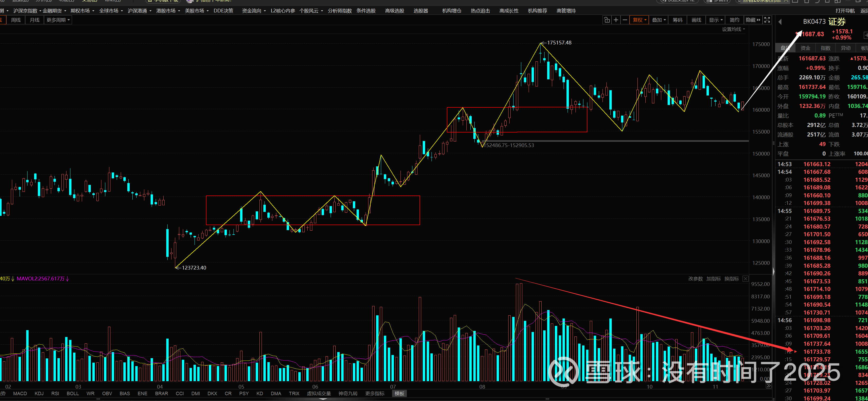
Task: Close the volume indicator panel
Action: [746, 279]
